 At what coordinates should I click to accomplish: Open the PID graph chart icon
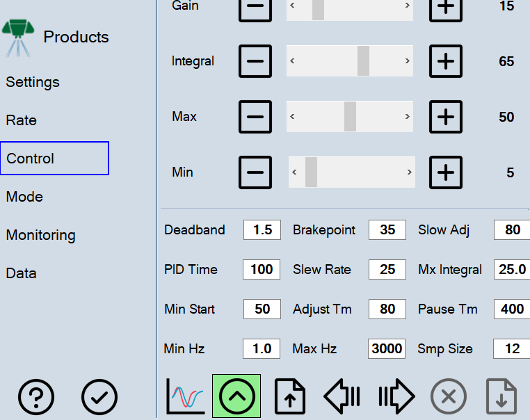tap(185, 396)
